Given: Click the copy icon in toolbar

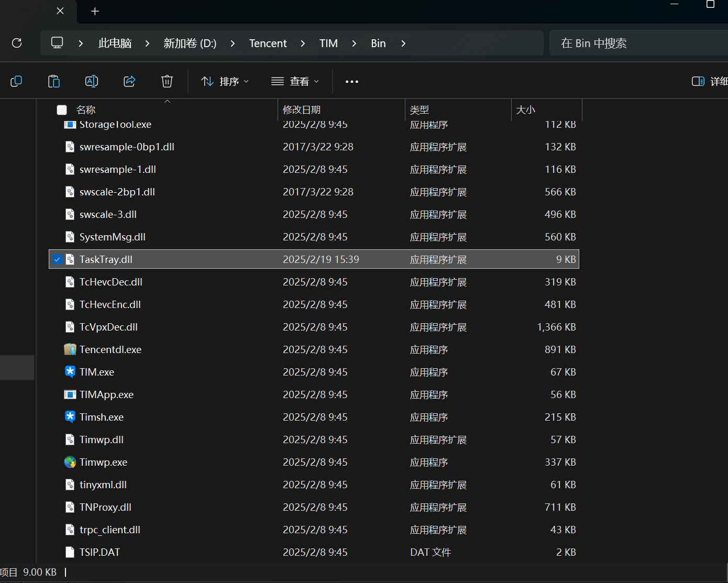Looking at the screenshot, I should point(16,81).
